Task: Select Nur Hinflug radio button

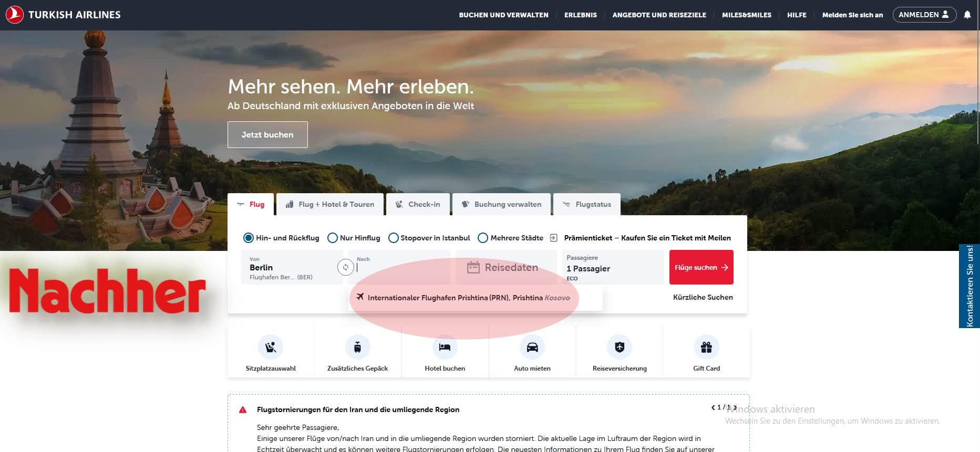Action: pyautogui.click(x=332, y=238)
